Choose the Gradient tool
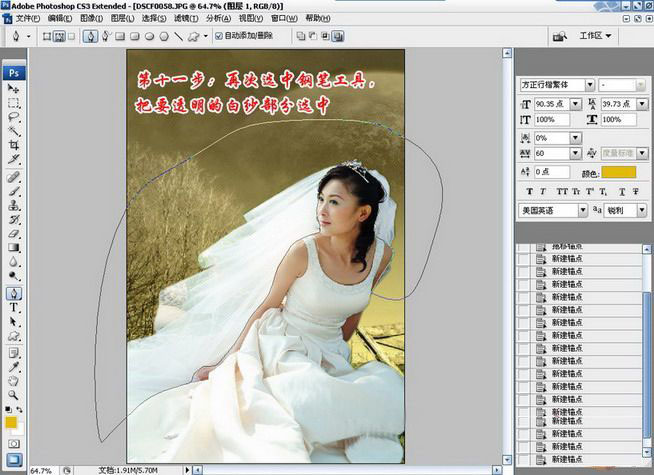Viewport: 654px width, 475px height. (14, 247)
